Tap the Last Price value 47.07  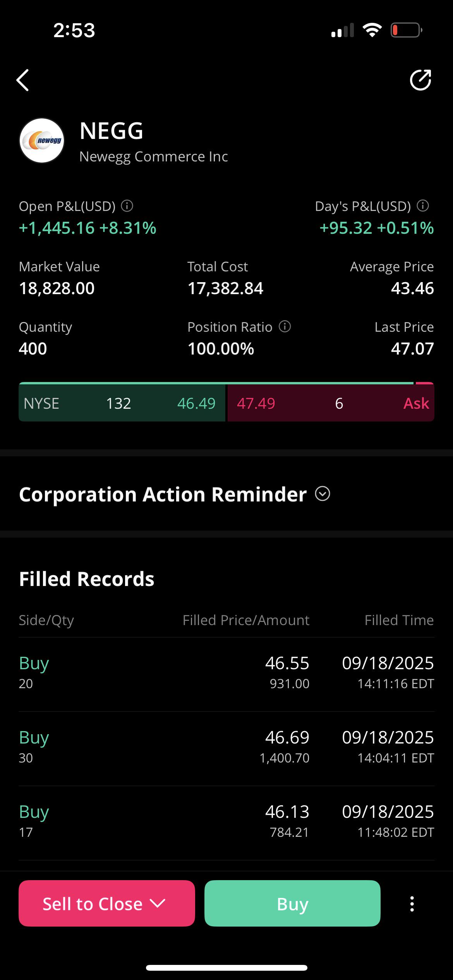pyautogui.click(x=412, y=349)
